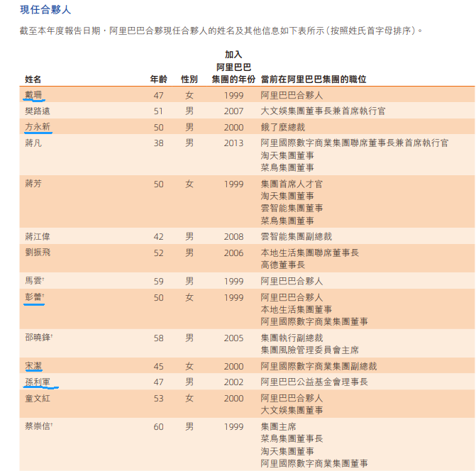Click the name 蔣江偉
Viewport: 476px width, 471px height.
[x=38, y=236]
